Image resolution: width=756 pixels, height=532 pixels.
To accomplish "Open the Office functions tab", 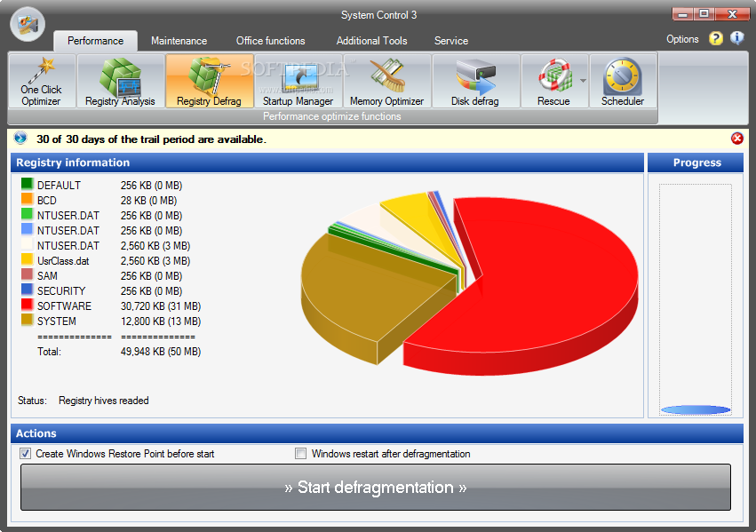I will pos(270,41).
